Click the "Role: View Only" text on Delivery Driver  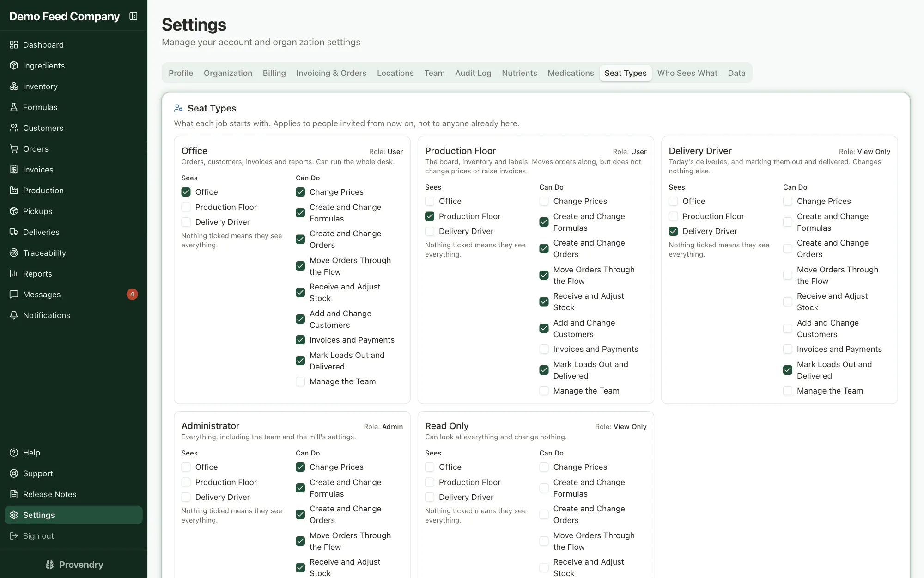pyautogui.click(x=864, y=152)
